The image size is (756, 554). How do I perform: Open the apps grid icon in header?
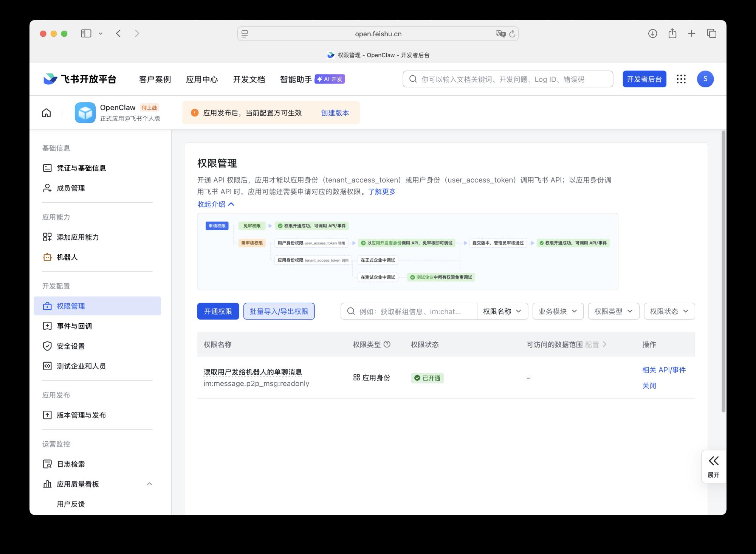point(681,79)
